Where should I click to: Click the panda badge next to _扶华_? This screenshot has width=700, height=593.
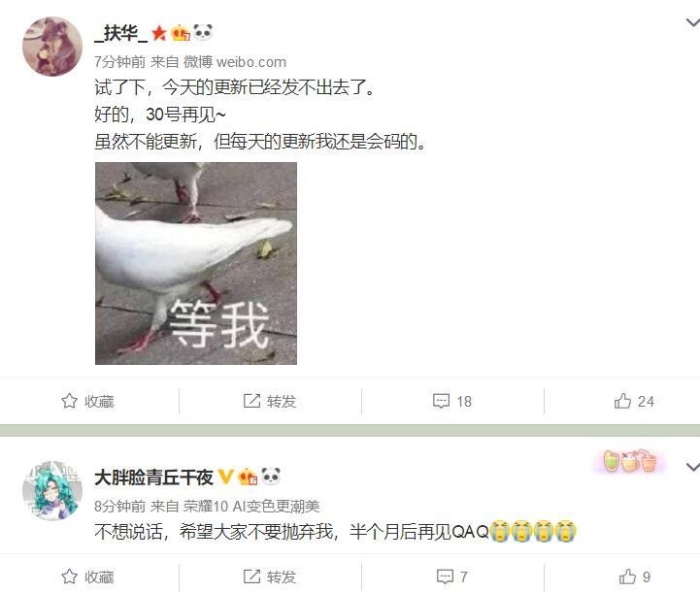point(203,33)
